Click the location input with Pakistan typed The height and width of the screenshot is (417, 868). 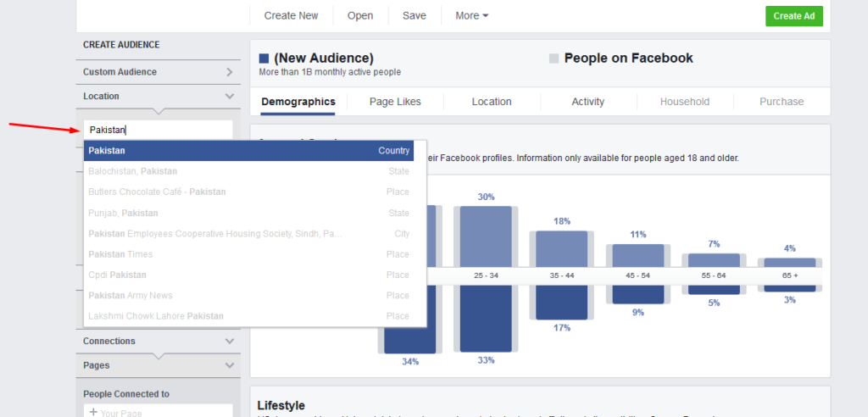(x=159, y=131)
